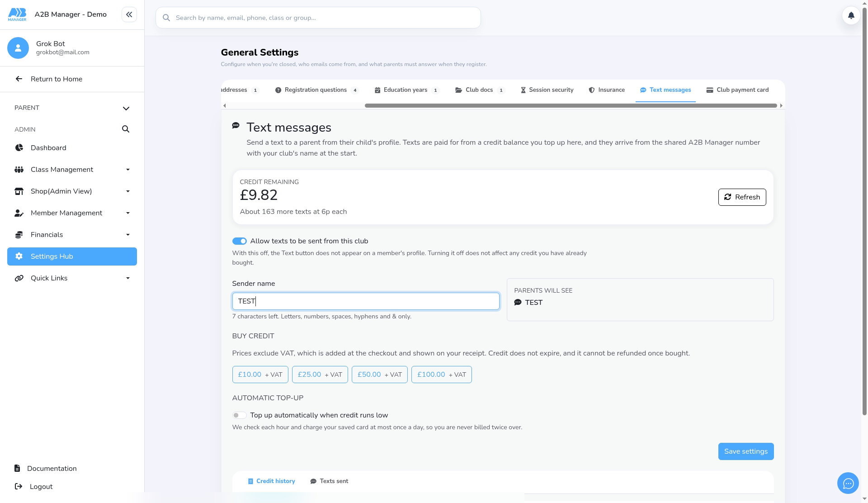Click the Member Management user-edit icon
The image size is (868, 503).
coord(19,213)
